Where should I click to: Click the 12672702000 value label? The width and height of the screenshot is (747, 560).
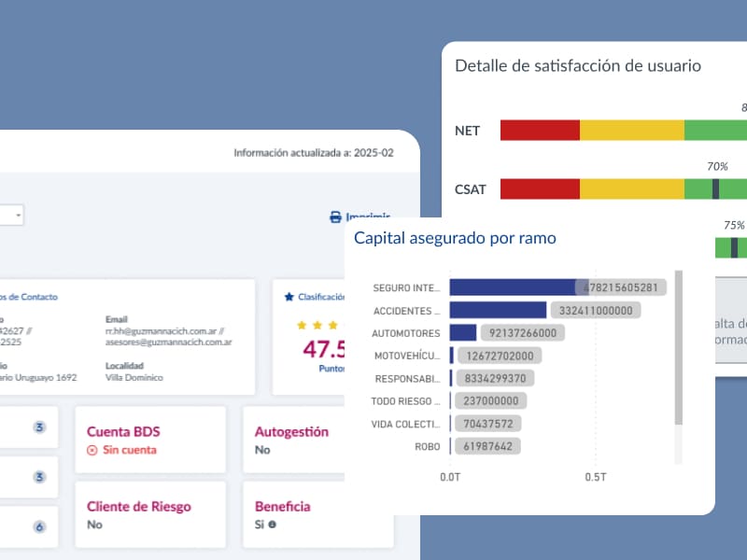498,356
